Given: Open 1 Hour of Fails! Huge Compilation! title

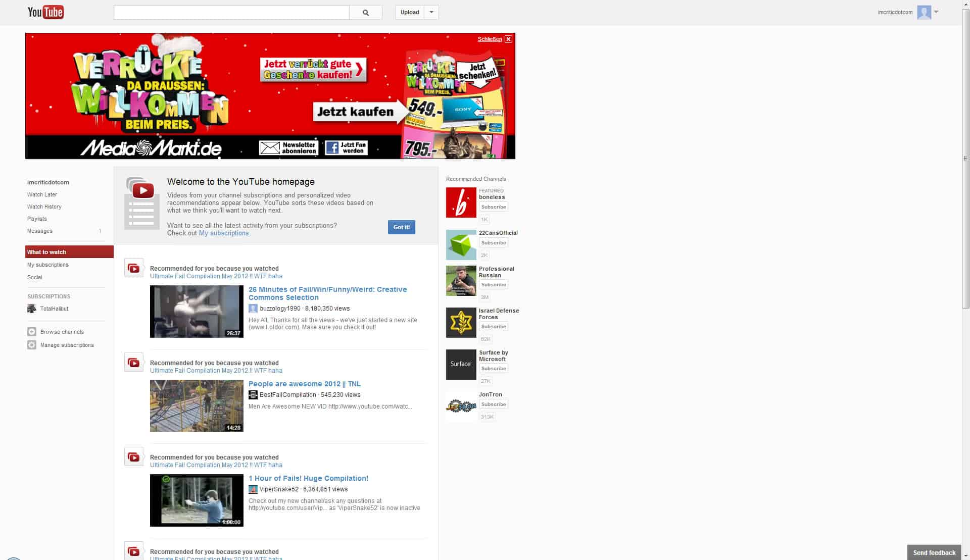Looking at the screenshot, I should [x=308, y=478].
